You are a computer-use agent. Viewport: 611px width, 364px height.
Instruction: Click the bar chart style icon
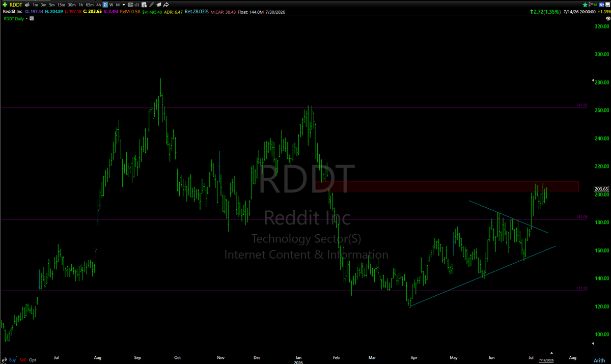point(136,5)
